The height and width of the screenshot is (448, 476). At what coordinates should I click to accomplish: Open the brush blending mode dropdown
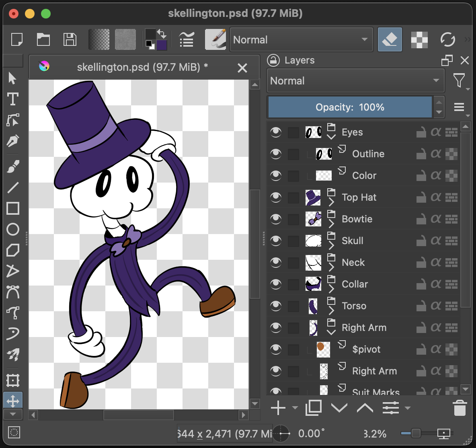point(301,39)
